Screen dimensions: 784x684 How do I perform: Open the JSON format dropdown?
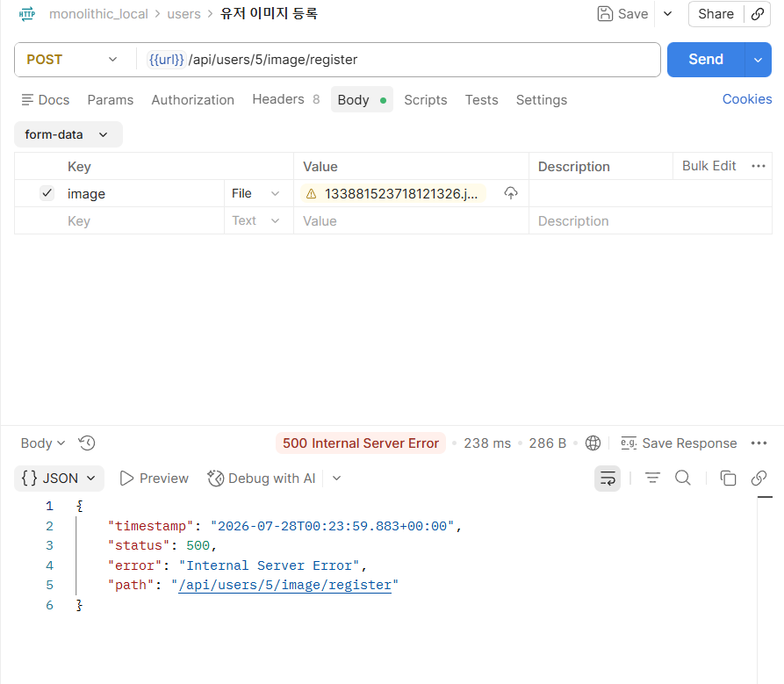tap(59, 479)
